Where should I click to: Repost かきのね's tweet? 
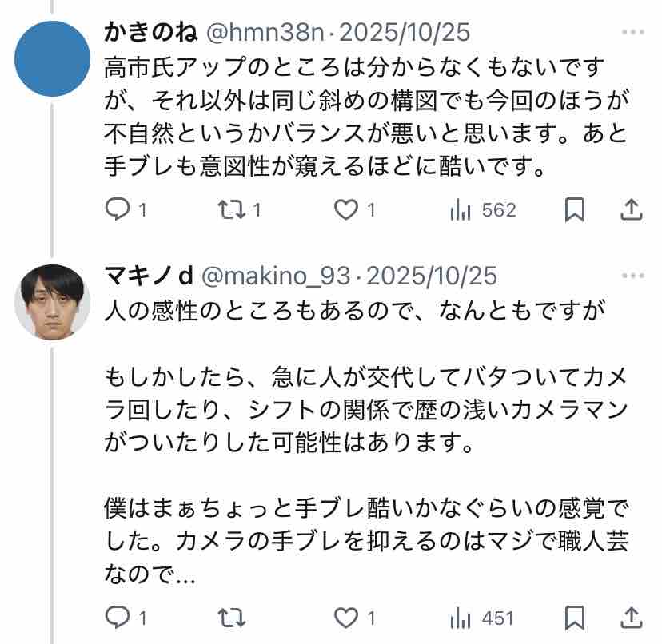click(231, 210)
